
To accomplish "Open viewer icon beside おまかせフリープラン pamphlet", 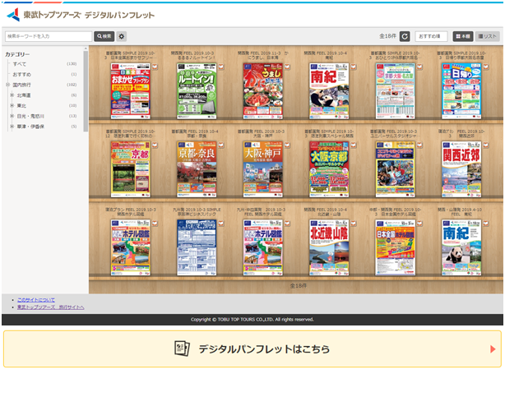I will [155, 67].
